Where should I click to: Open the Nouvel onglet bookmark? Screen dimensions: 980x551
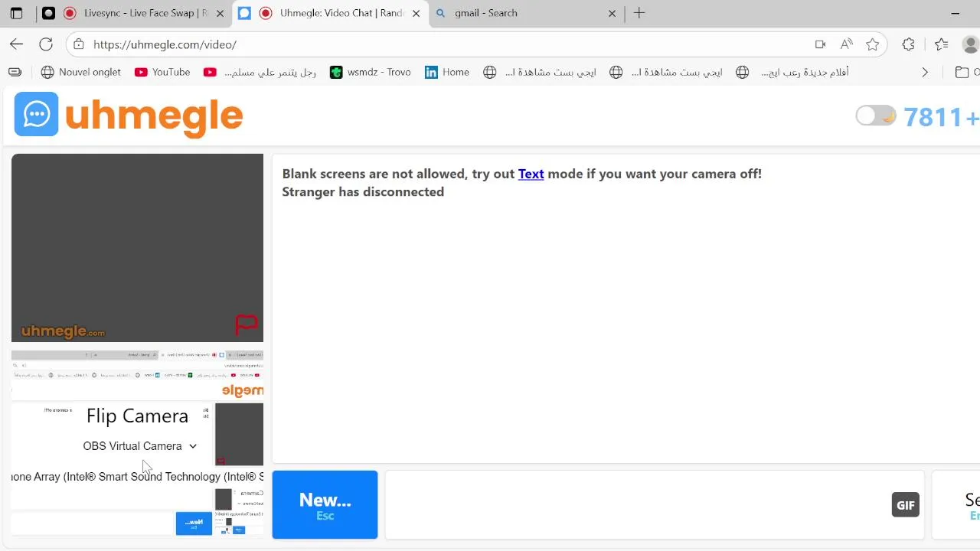point(80,72)
